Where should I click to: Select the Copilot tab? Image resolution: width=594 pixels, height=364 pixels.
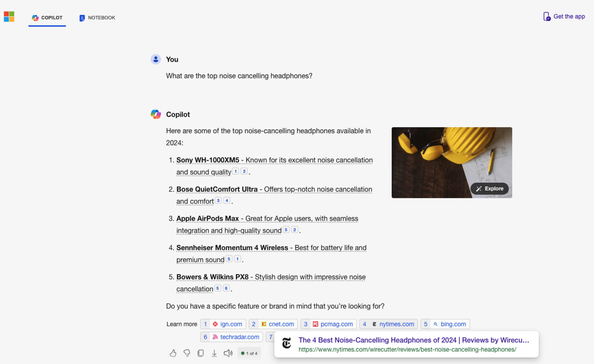pos(47,18)
